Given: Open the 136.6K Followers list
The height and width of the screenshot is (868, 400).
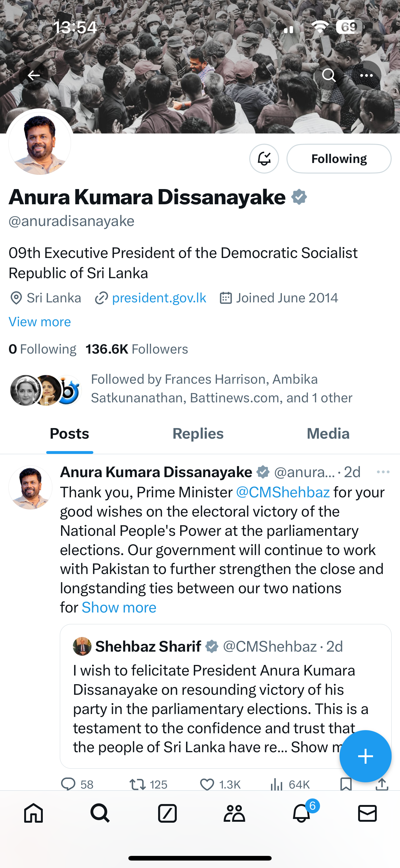Looking at the screenshot, I should 137,349.
